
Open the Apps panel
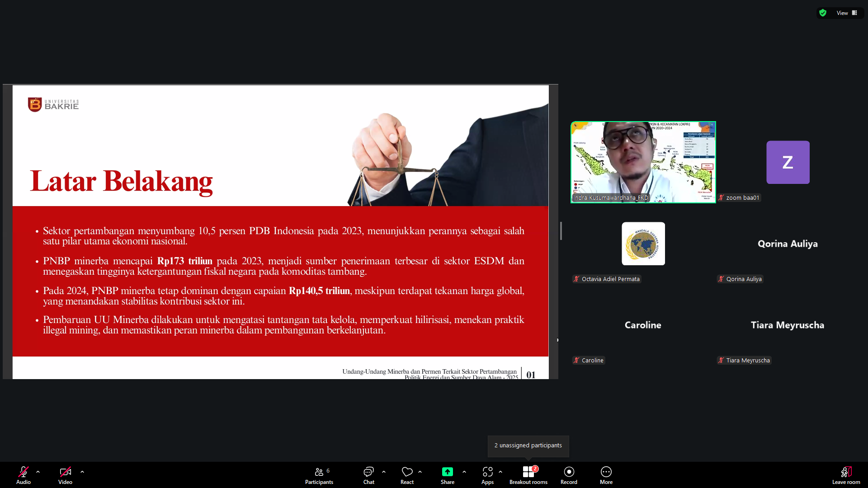(487, 475)
